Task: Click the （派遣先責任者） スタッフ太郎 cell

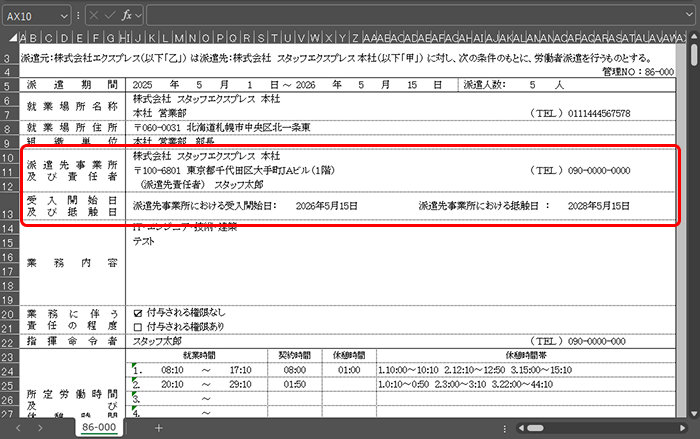Action: point(201,184)
